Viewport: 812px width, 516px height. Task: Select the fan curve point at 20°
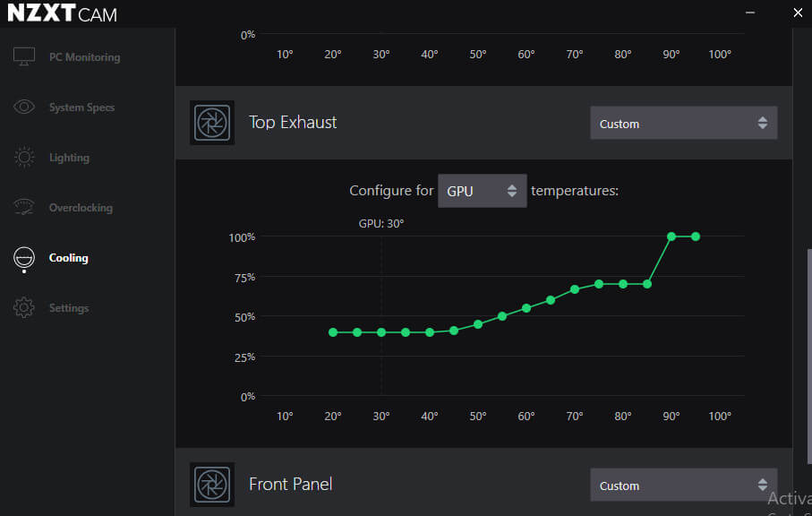(x=333, y=332)
